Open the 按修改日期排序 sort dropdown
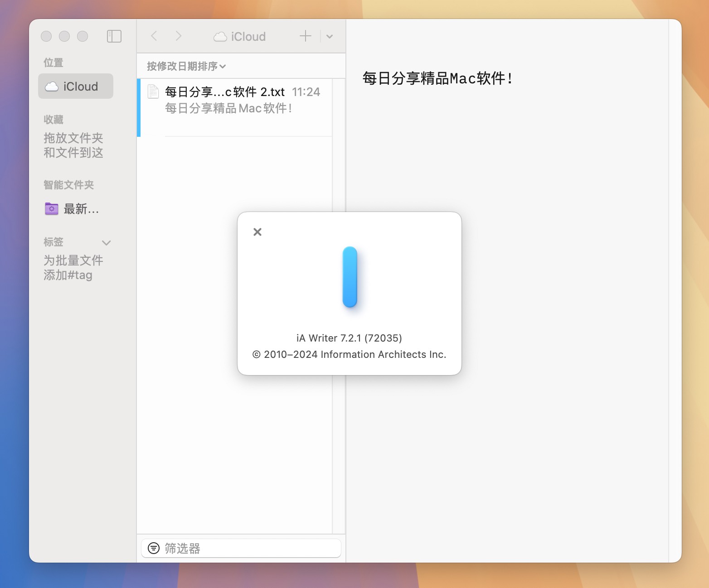Screen dimensions: 709x588 pyautogui.click(x=186, y=66)
